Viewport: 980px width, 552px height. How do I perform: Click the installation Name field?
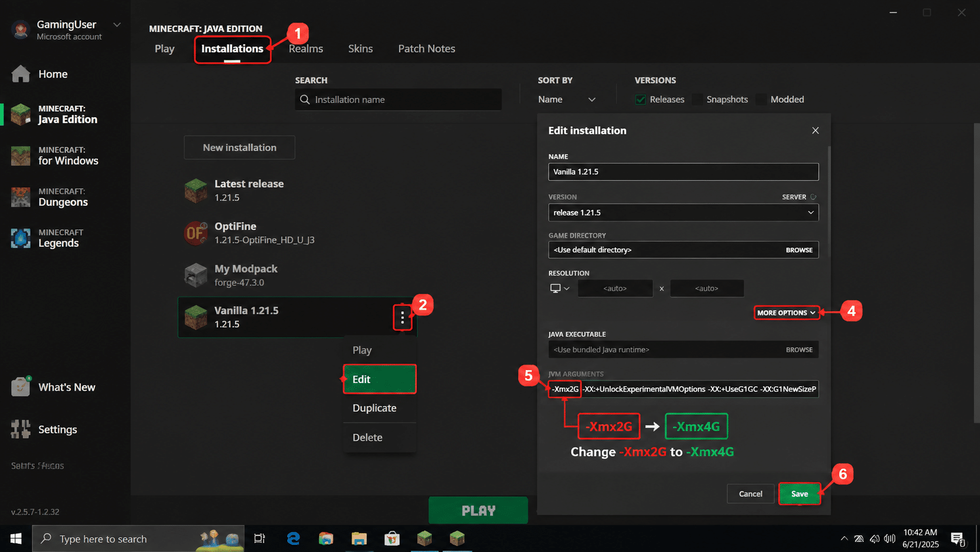click(683, 172)
